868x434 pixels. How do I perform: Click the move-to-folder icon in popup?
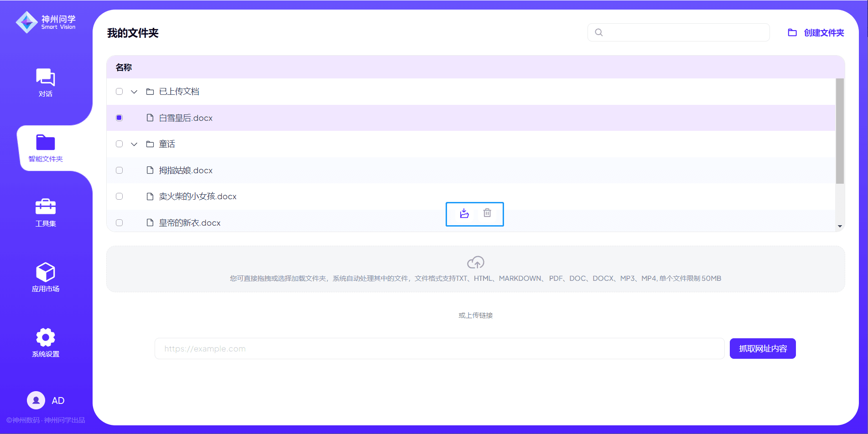464,213
